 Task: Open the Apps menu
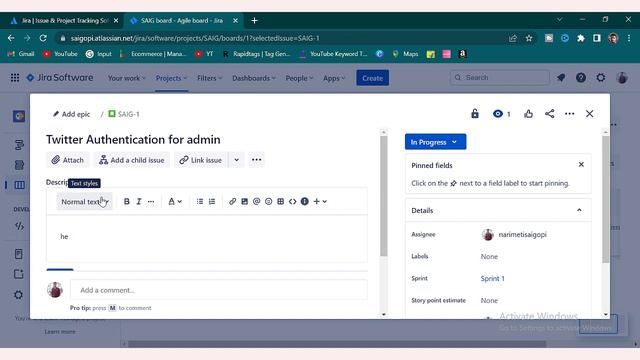pos(334,78)
